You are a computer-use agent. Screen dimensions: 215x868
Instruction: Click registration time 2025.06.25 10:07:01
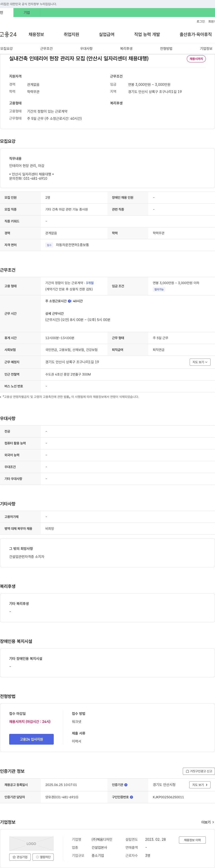[61, 785]
